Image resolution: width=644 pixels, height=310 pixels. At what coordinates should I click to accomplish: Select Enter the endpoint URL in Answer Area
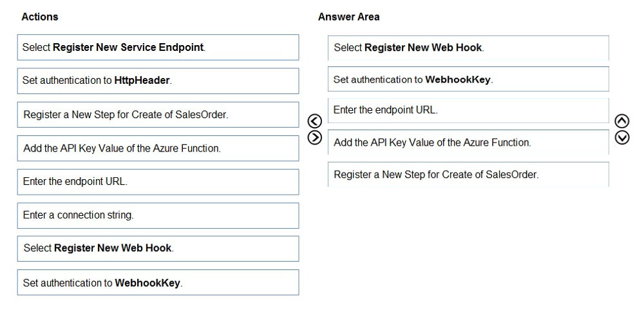click(x=468, y=111)
